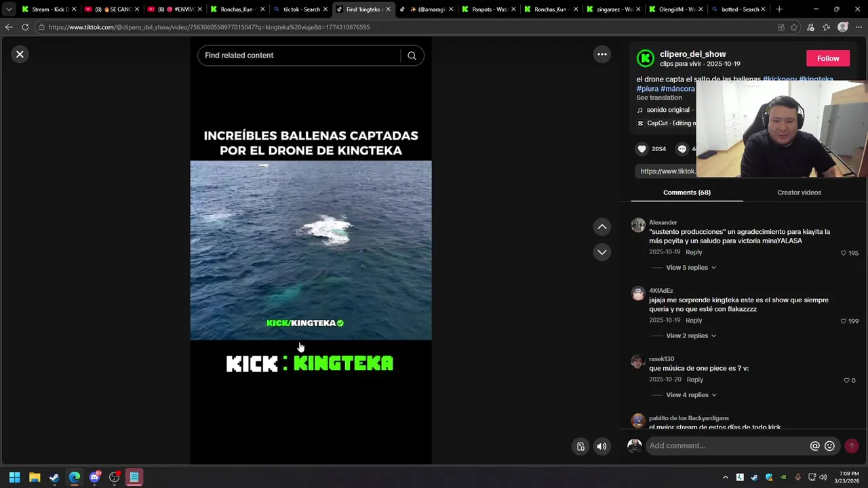
Task: Like the video with heart icon
Action: 642,149
